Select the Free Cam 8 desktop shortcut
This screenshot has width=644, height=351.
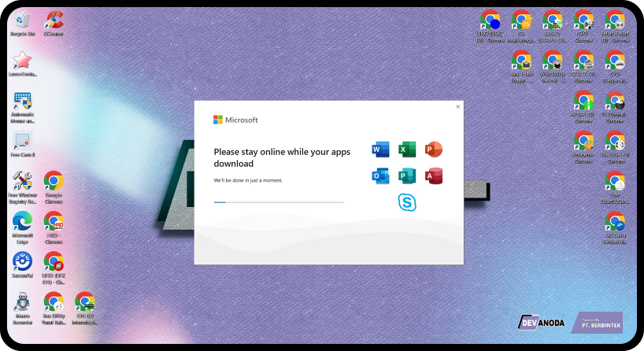(23, 145)
